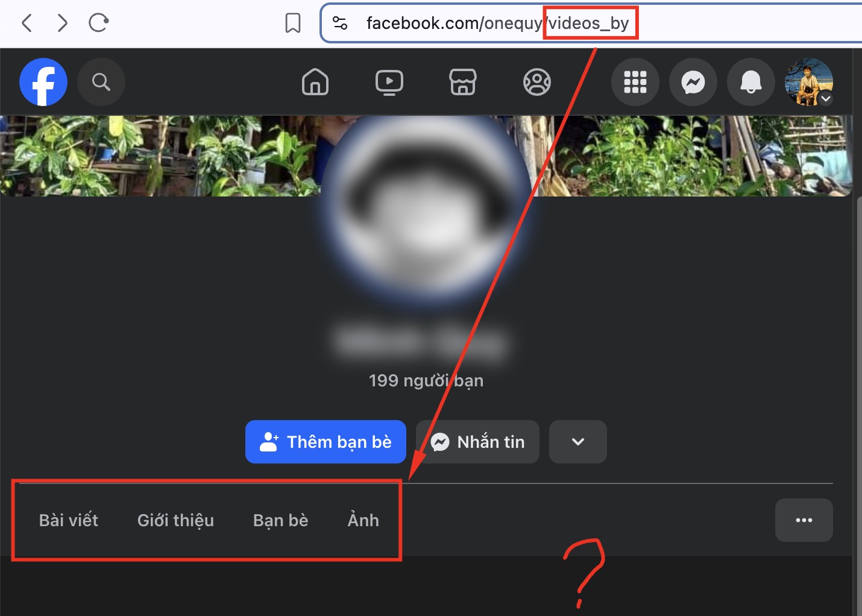Open Messenger from the top bar
The image size is (862, 616).
coord(693,82)
